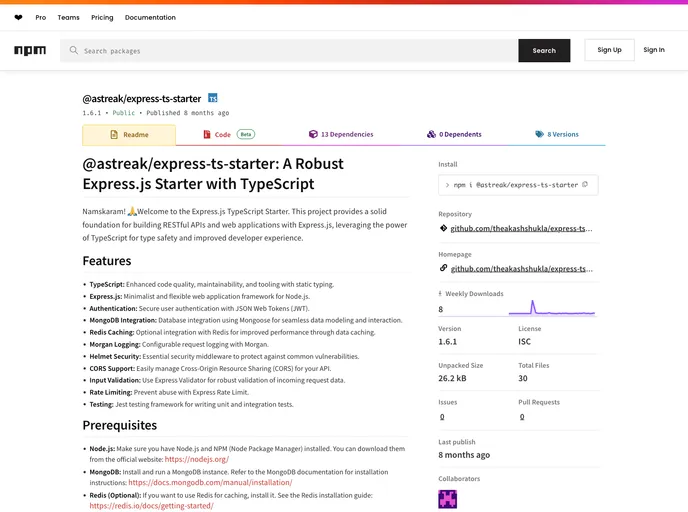The height and width of the screenshot is (512, 688).
Task: Click the Prerequisites heading
Action: click(x=119, y=425)
